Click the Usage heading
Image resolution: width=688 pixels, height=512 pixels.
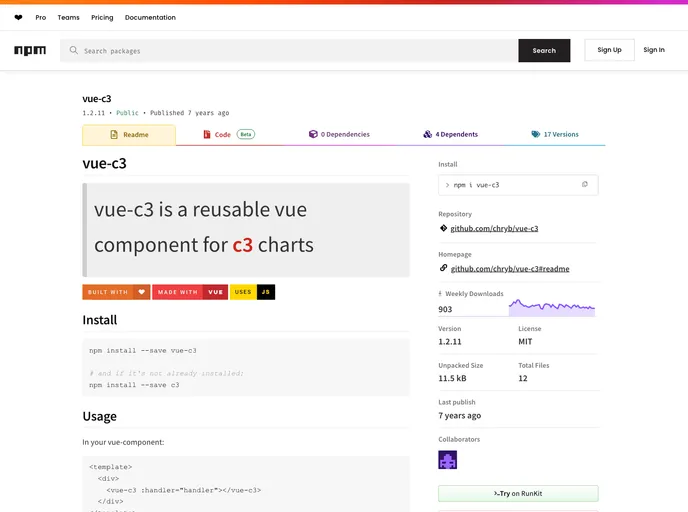(100, 416)
